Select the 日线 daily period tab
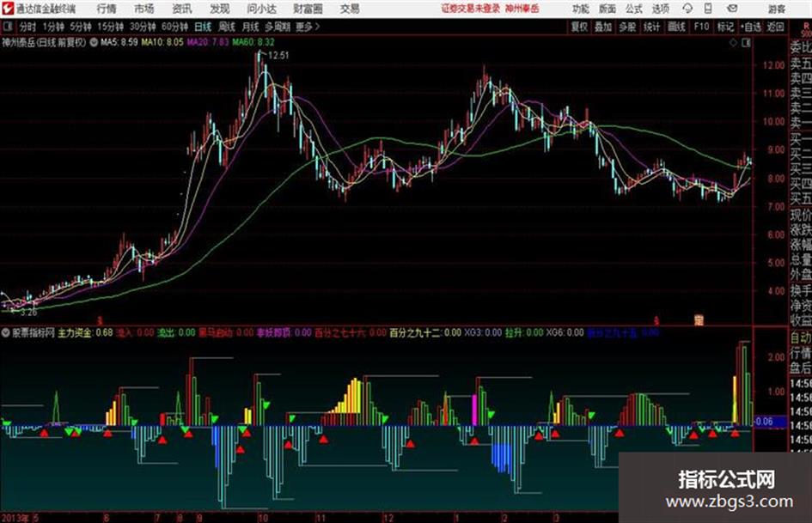Image resolution: width=812 pixels, height=523 pixels. tap(203, 27)
